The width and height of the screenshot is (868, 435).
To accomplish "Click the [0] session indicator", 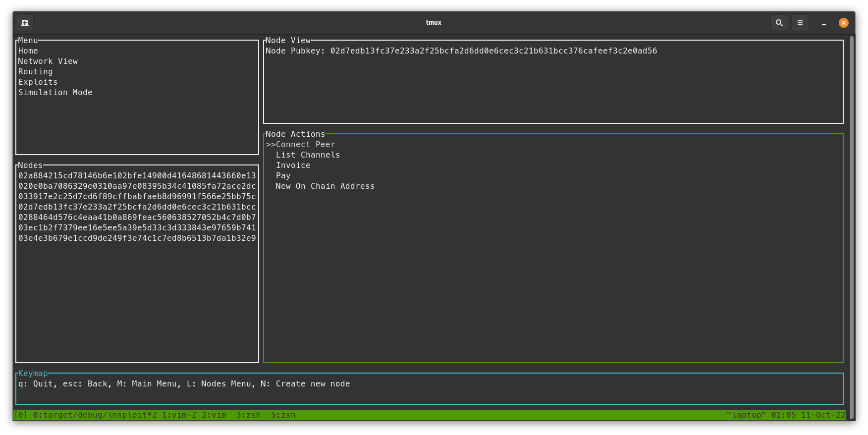I will coord(21,415).
